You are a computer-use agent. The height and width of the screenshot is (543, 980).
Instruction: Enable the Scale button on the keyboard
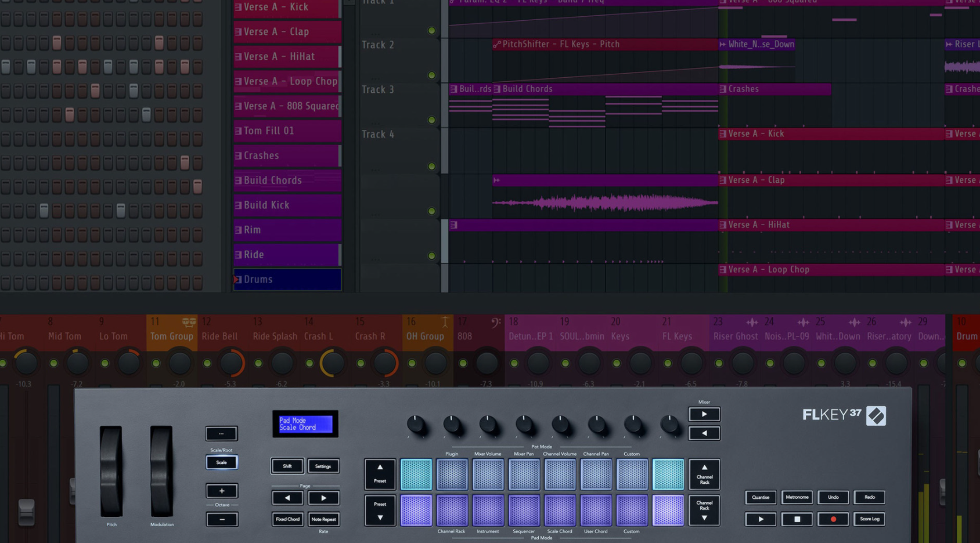coord(222,462)
